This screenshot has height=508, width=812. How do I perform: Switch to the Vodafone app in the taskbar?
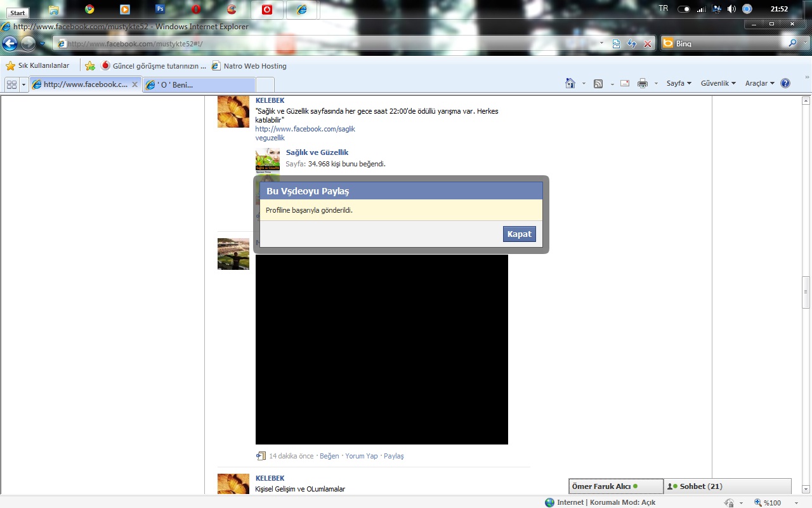267,10
